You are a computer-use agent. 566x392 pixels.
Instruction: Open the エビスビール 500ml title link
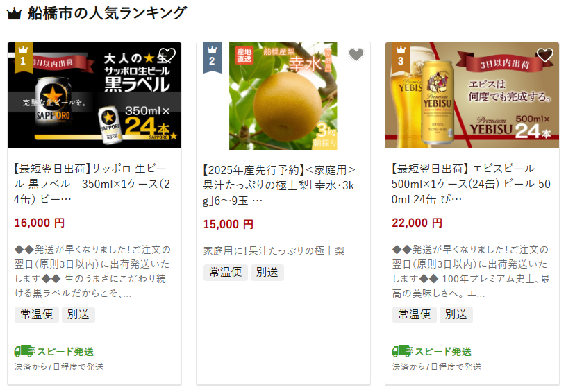point(471,184)
